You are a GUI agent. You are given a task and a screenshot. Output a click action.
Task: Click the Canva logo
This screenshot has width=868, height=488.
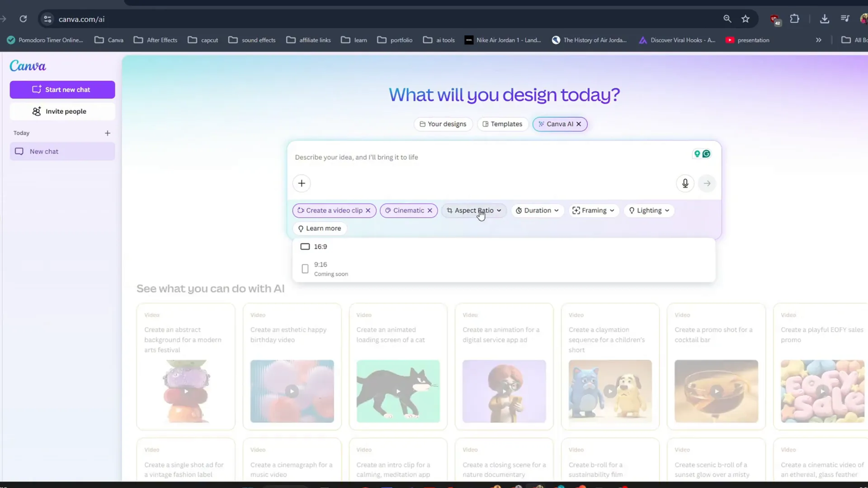point(28,66)
